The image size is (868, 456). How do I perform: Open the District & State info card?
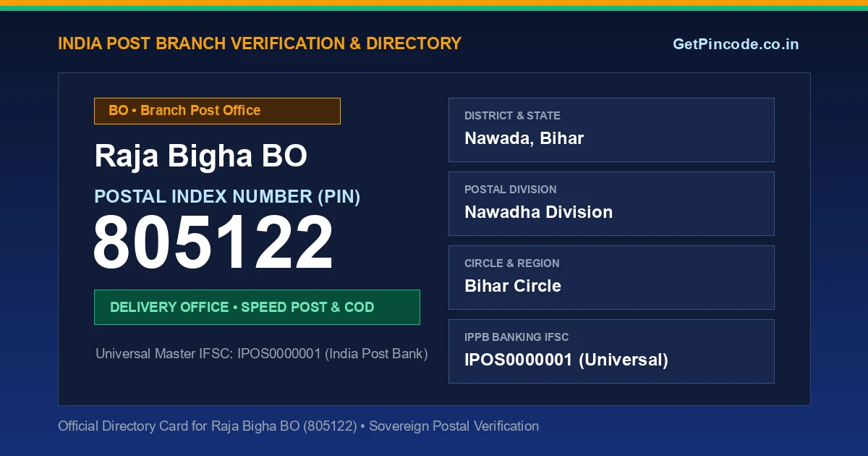[611, 130]
